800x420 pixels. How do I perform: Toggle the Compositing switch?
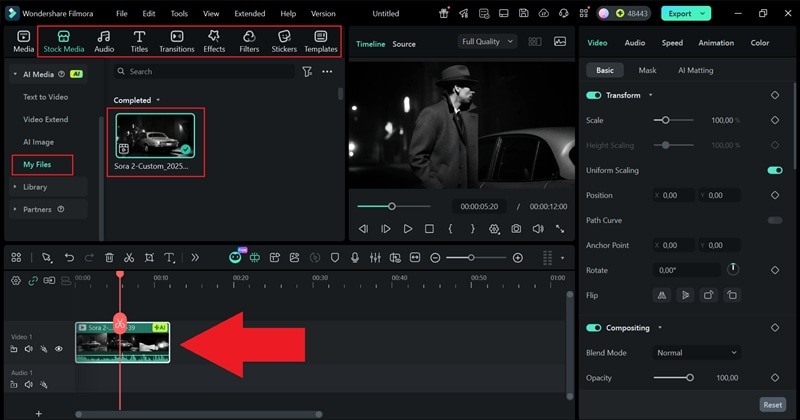(593, 328)
